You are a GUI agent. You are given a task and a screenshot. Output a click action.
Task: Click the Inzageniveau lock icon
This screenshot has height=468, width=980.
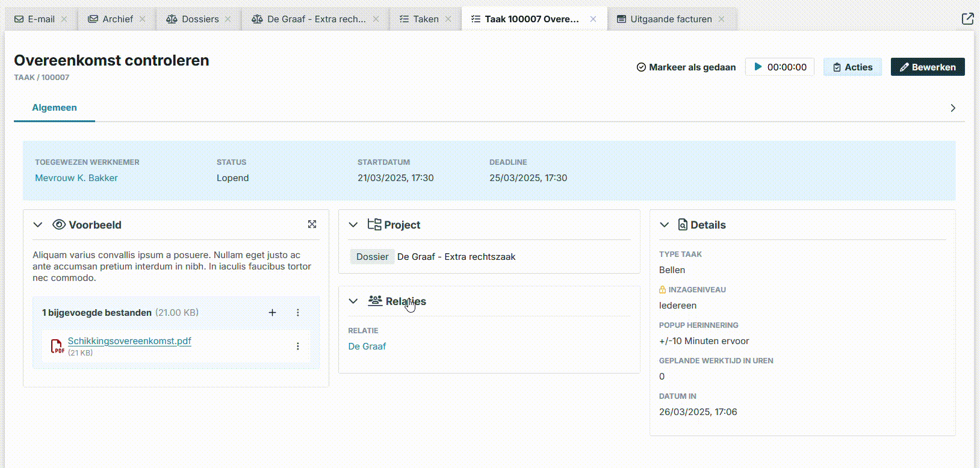tap(663, 290)
